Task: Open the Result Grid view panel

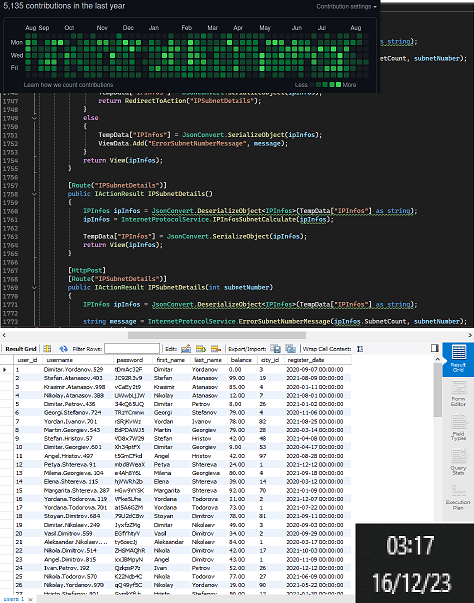Action: (458, 360)
